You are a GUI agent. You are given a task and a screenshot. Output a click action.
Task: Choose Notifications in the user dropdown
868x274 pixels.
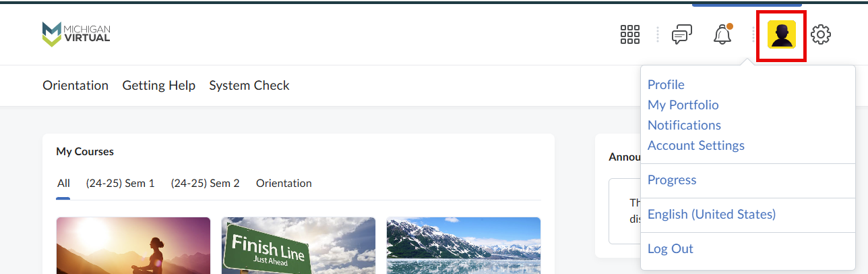pos(684,125)
